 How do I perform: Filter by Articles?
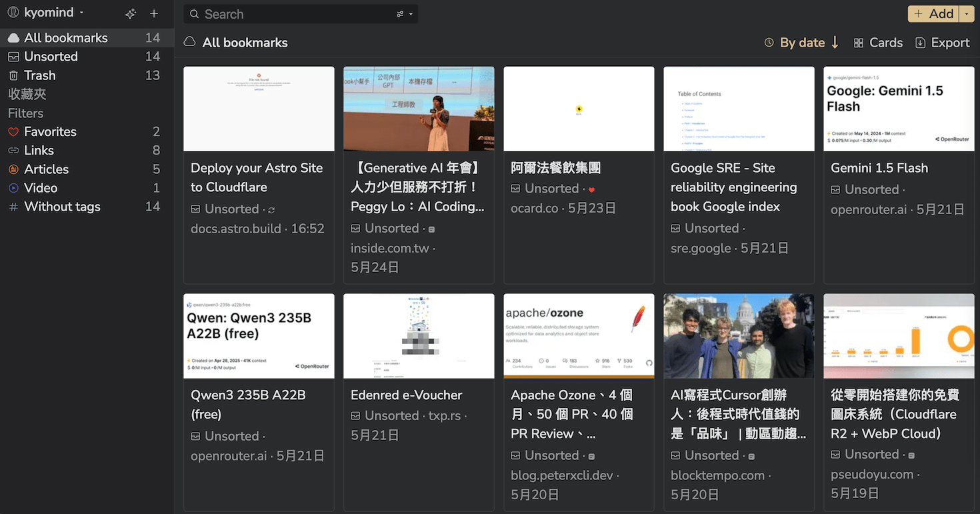87,169
